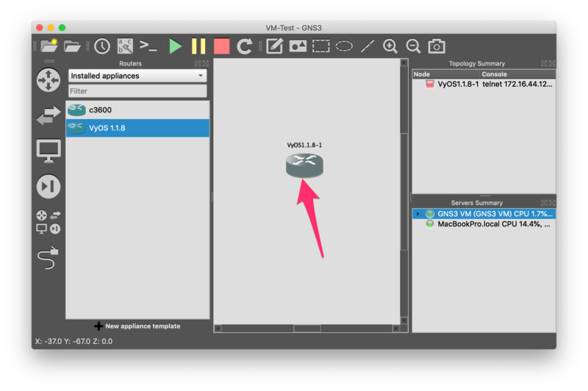Viewport: 588px width, 391px height.
Task: Browse routers in device sidebar
Action: coord(49,80)
